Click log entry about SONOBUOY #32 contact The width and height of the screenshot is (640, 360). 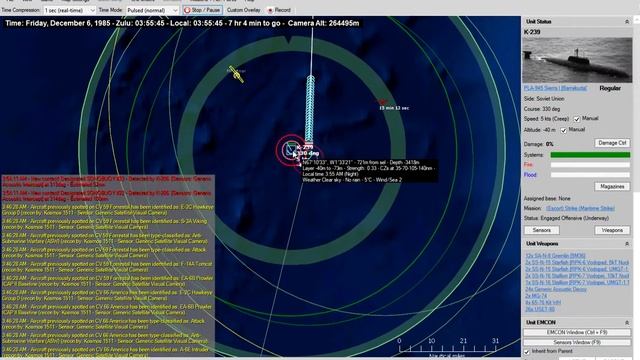(x=107, y=196)
